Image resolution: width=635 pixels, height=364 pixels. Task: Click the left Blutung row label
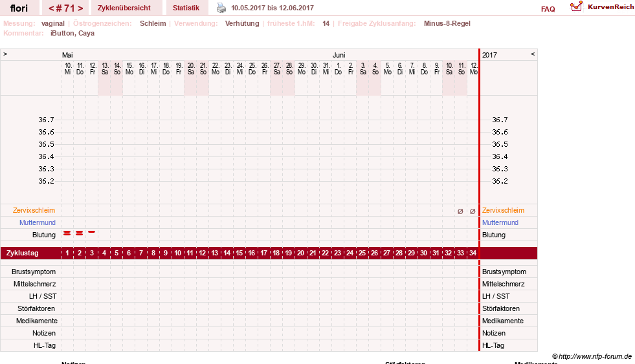pyautogui.click(x=44, y=235)
